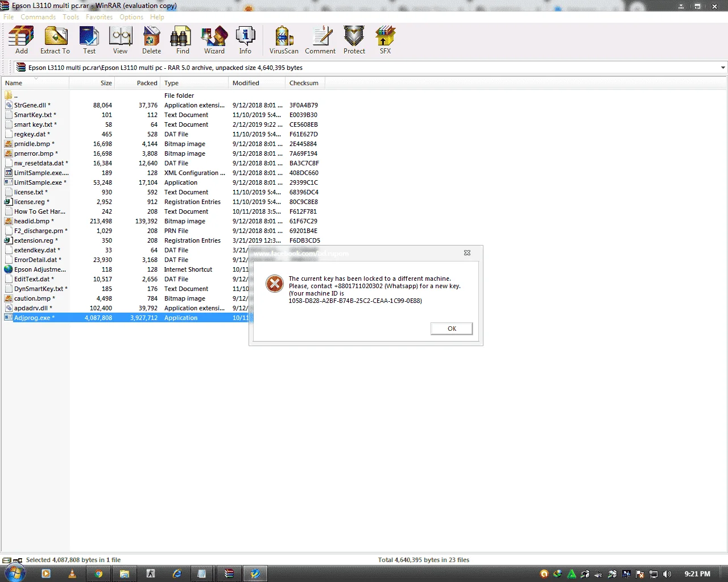728x582 pixels.
Task: Open the Options menu
Action: tap(131, 17)
